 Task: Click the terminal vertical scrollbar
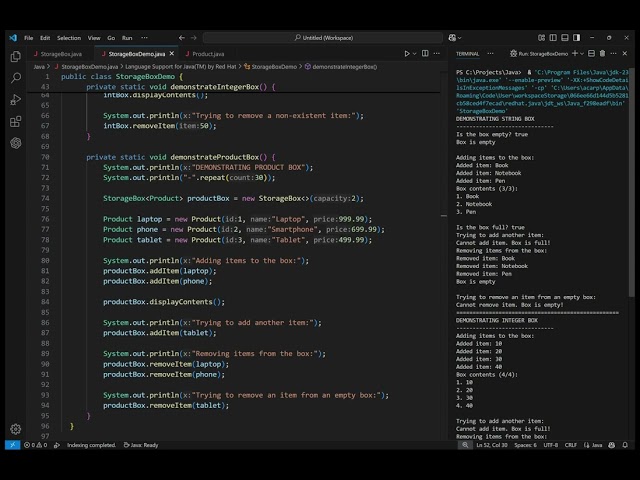pyautogui.click(x=631, y=182)
